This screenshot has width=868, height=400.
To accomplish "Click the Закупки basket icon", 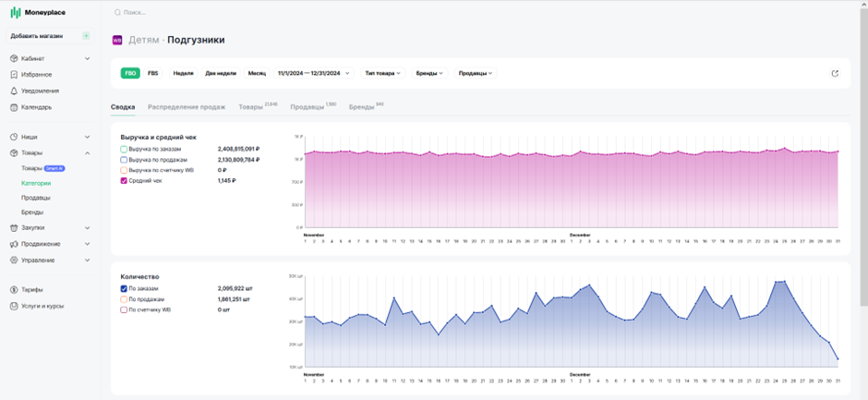I will (14, 227).
